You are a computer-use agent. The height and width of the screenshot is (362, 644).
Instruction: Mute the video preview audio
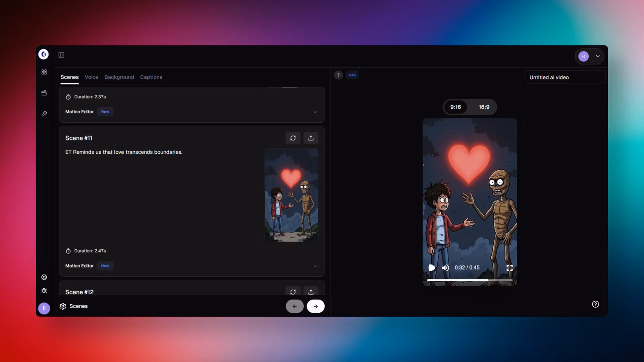pyautogui.click(x=445, y=267)
